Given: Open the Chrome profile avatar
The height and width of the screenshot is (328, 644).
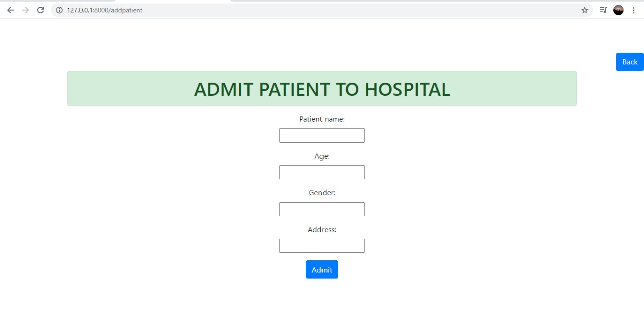Looking at the screenshot, I should click(x=618, y=10).
